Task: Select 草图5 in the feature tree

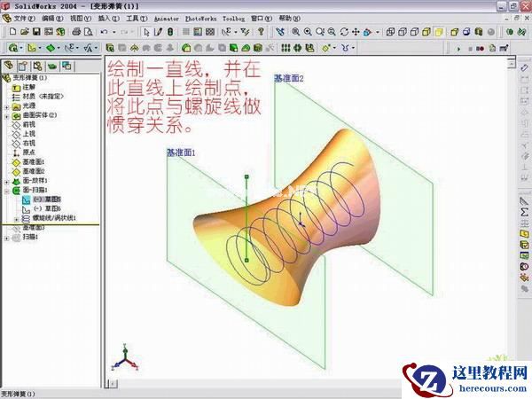Action: click(x=47, y=199)
